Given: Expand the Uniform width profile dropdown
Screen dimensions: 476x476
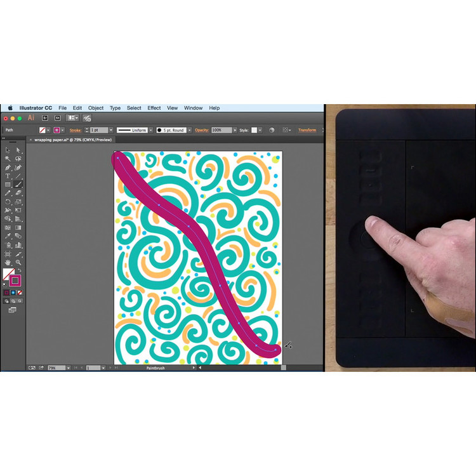Looking at the screenshot, I should click(150, 130).
